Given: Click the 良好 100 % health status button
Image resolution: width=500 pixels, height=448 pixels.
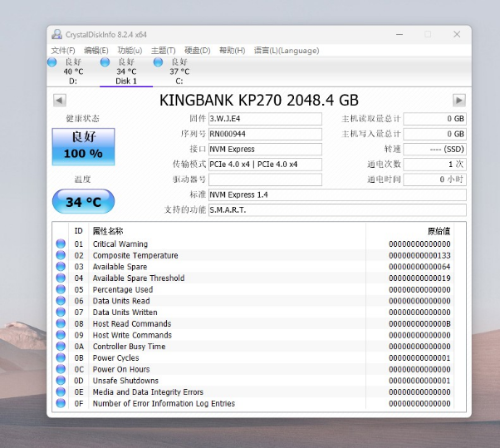Looking at the screenshot, I should click(83, 147).
